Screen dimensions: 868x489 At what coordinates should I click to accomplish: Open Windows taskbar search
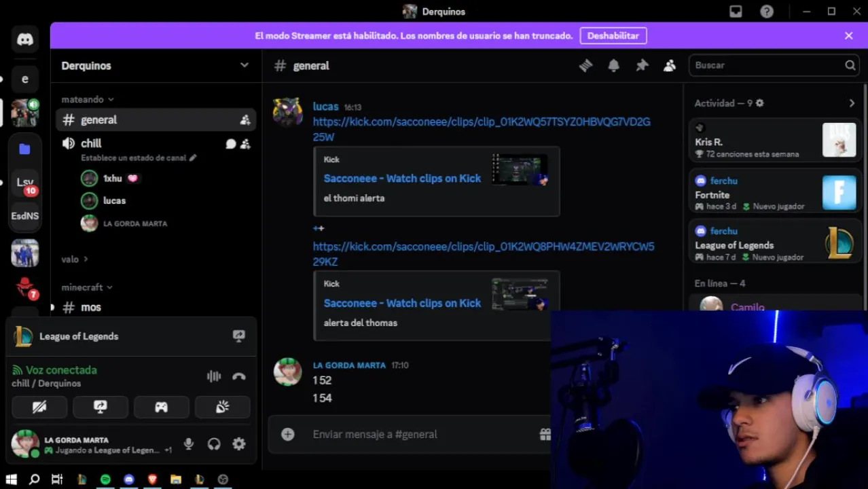35,479
